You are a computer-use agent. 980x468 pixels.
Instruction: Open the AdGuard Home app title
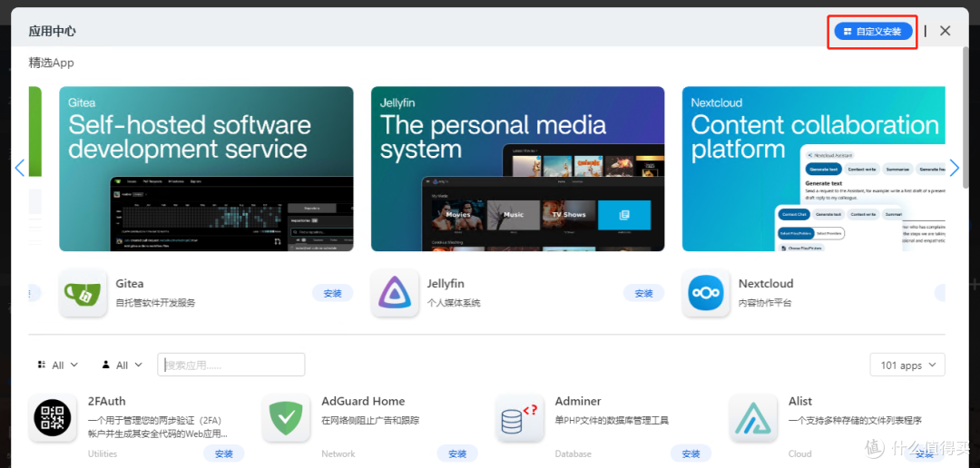363,401
